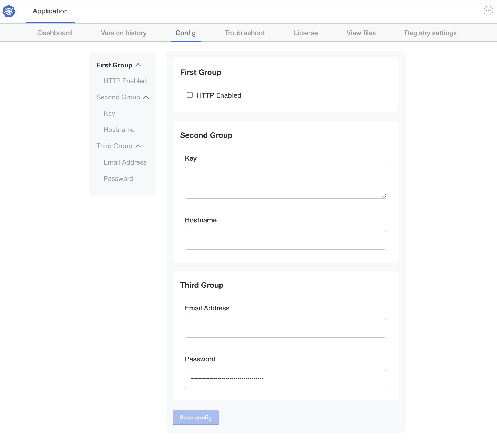Enable the HTTP Enabled checkbox
The height and width of the screenshot is (448, 497).
tap(190, 95)
